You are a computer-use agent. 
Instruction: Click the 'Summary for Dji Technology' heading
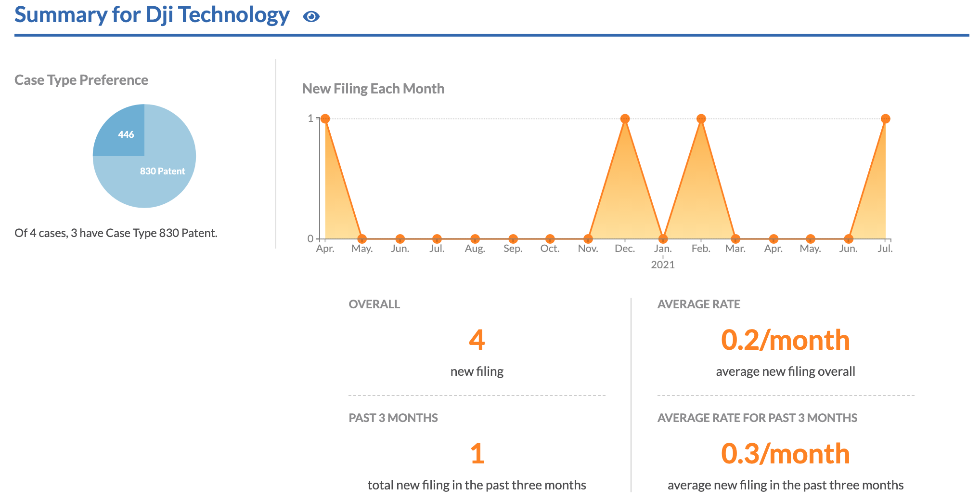click(152, 15)
